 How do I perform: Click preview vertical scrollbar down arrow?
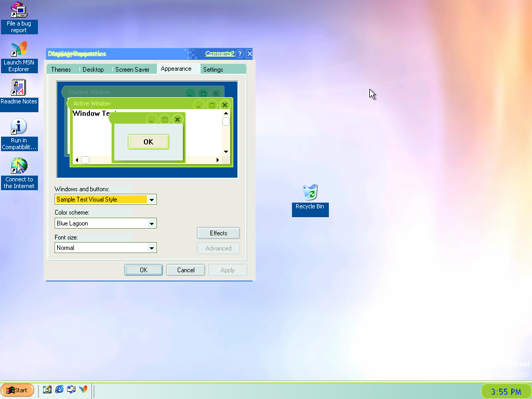(x=226, y=151)
